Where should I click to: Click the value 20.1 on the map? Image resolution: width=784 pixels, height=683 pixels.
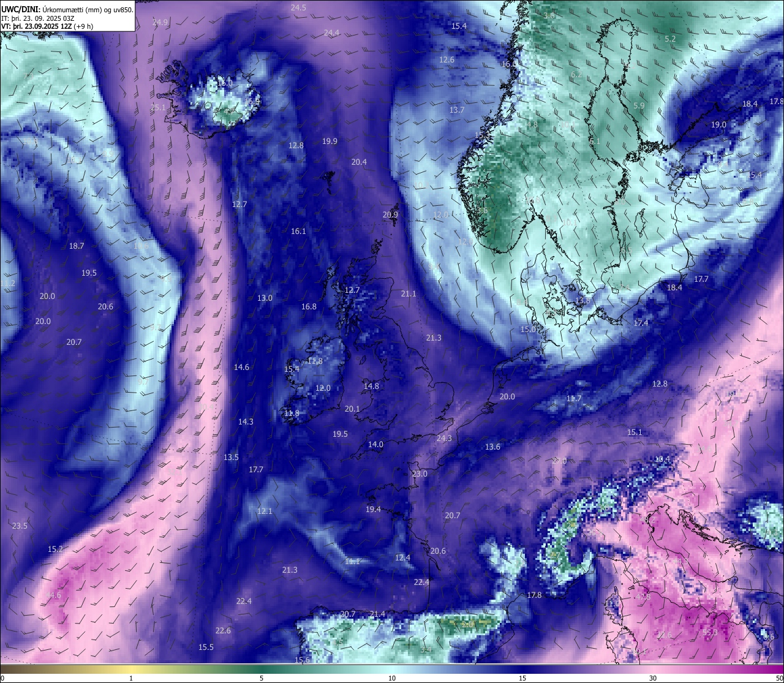[352, 409]
